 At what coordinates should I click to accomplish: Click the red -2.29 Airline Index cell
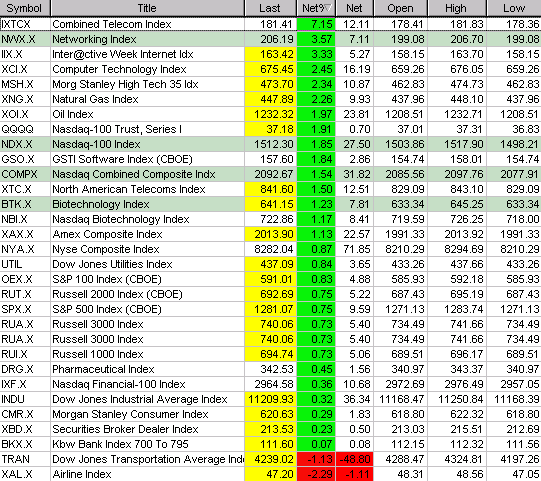(x=316, y=474)
